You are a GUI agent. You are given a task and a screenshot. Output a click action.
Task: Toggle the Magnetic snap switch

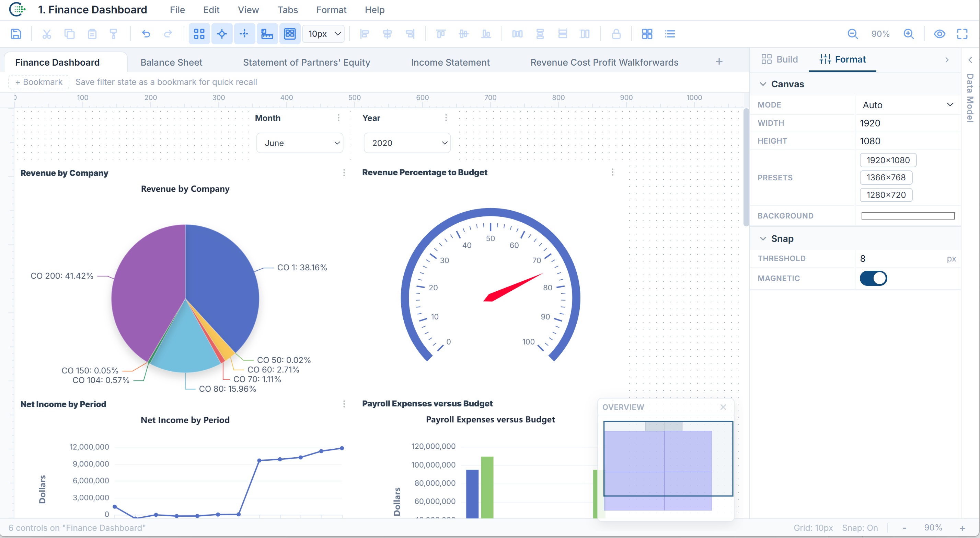(x=873, y=278)
